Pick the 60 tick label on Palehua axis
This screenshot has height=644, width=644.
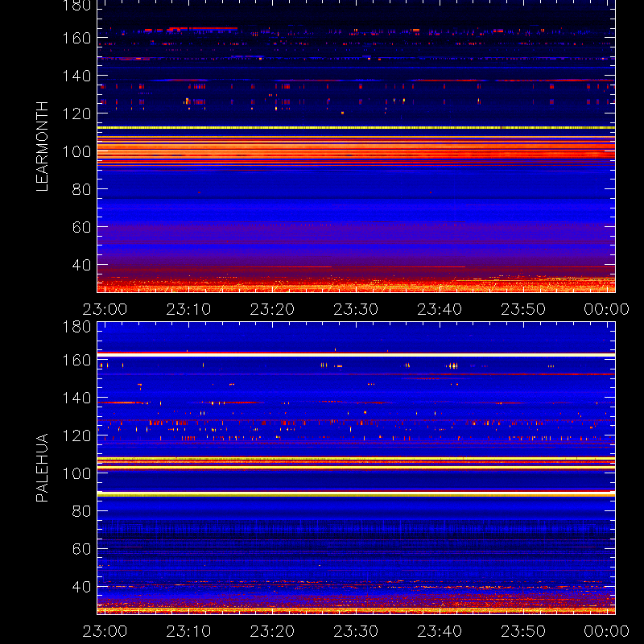82,549
